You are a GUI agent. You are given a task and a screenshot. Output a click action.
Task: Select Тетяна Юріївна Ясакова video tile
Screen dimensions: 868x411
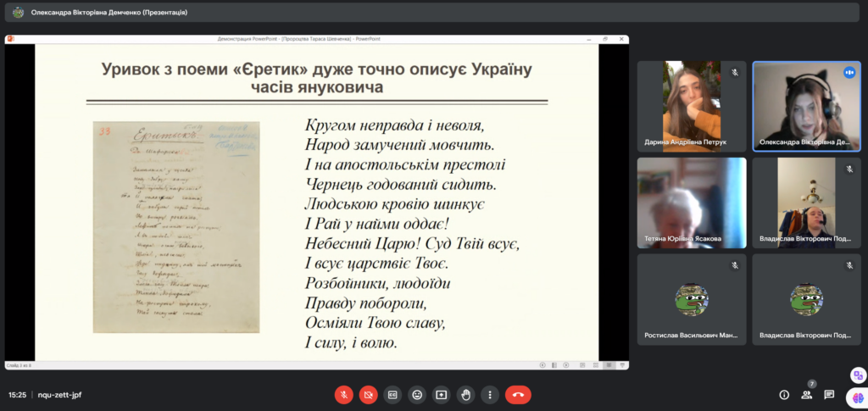pos(692,202)
